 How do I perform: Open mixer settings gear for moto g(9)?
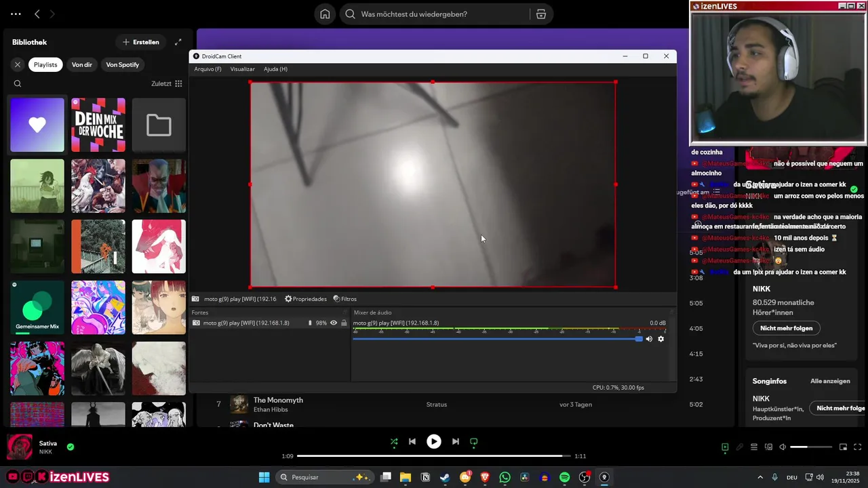[x=661, y=339]
